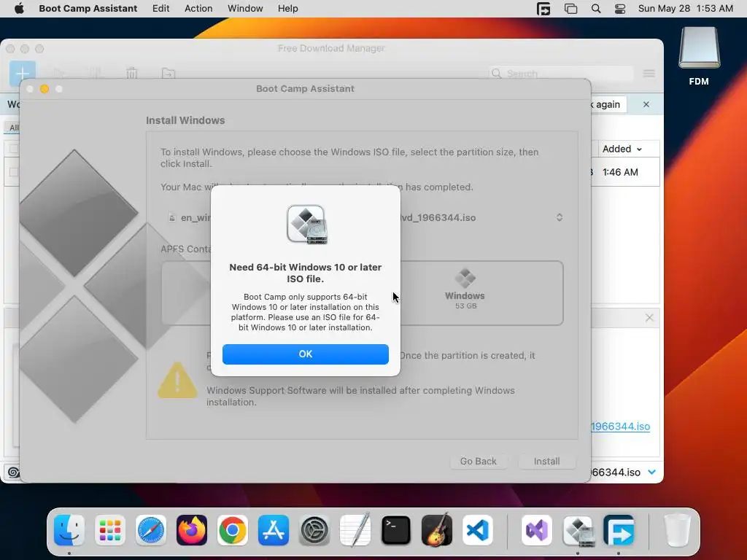Image resolution: width=747 pixels, height=560 pixels.
Task: Tick the select-all checkbox in FDM list header
Action: point(13,149)
